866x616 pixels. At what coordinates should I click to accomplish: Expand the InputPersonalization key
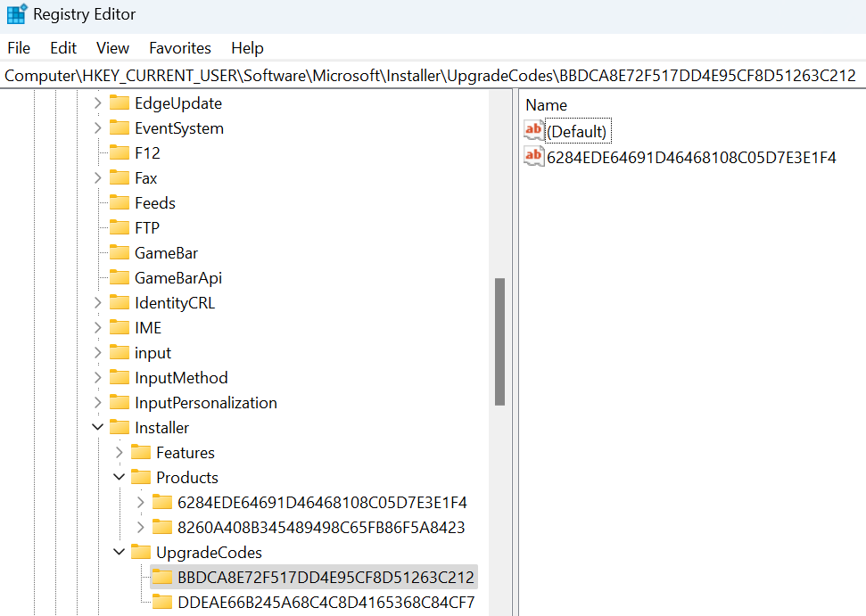click(x=98, y=403)
